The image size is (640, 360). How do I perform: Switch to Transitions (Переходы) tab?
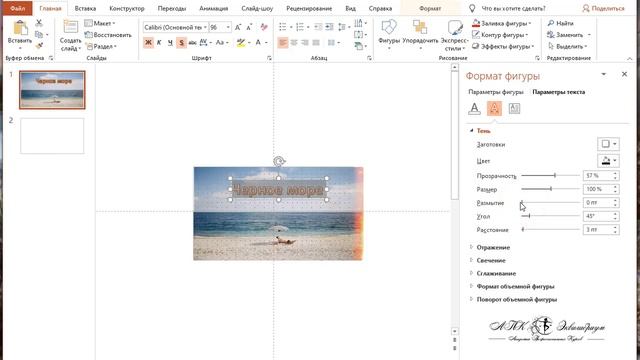pos(172,8)
